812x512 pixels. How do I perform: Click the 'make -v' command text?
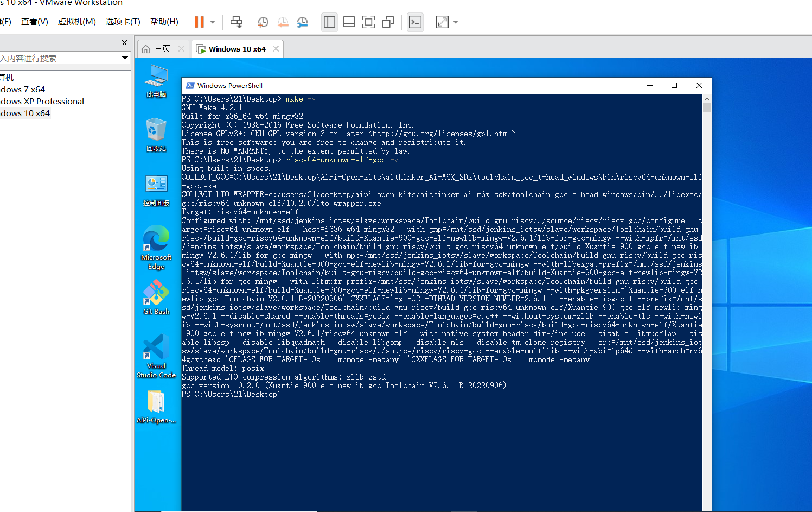pyautogui.click(x=301, y=99)
